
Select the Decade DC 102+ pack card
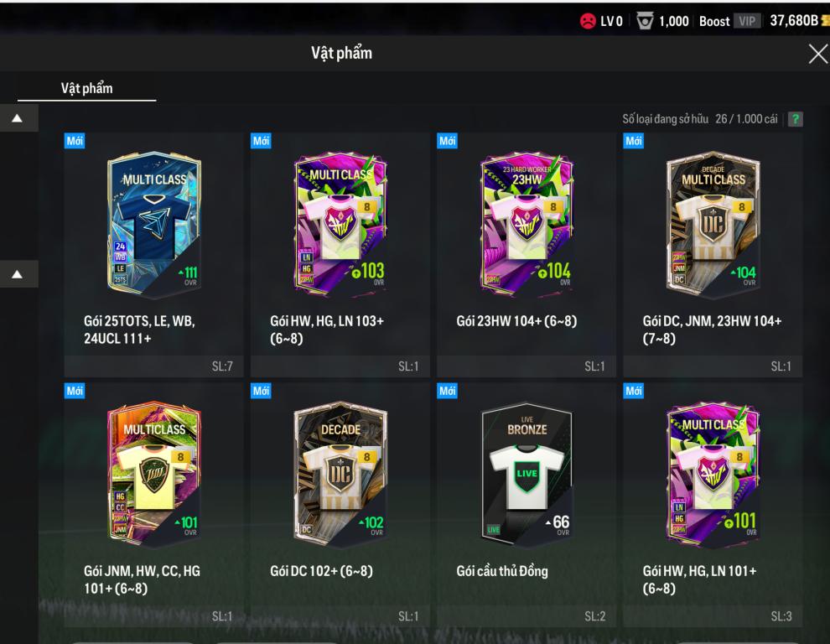click(340, 505)
